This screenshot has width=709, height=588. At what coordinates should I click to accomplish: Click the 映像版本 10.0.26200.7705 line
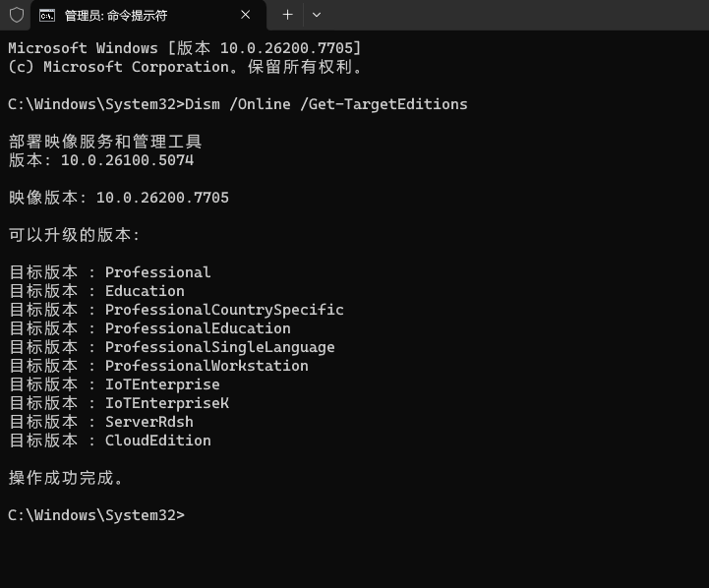click(119, 198)
